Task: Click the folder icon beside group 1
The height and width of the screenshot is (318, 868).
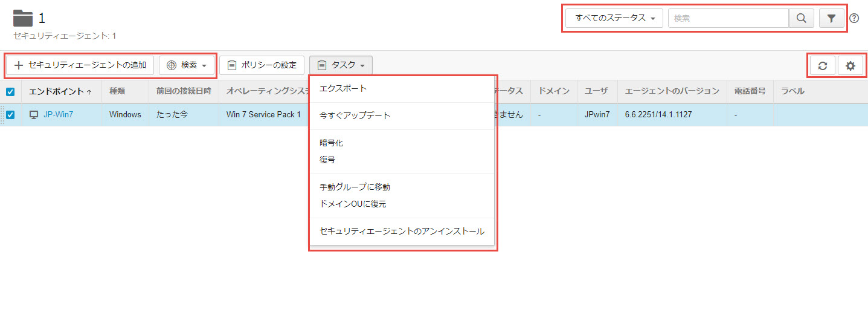Action: coord(23,18)
